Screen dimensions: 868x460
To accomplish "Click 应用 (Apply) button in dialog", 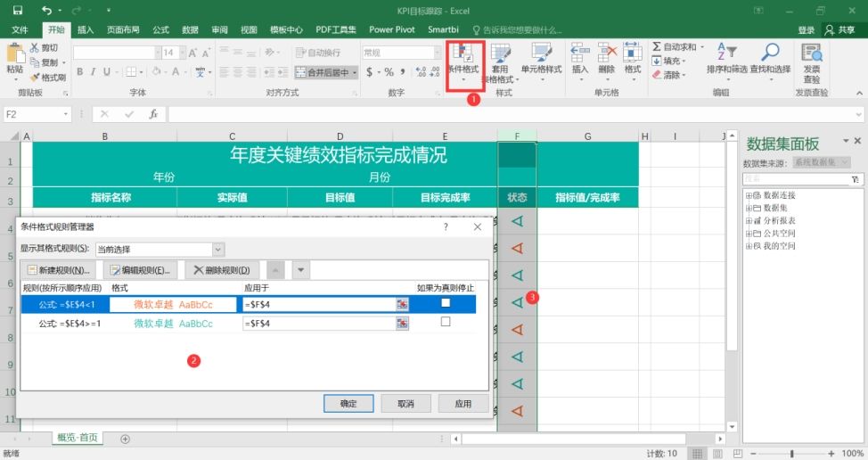I will click(x=463, y=404).
